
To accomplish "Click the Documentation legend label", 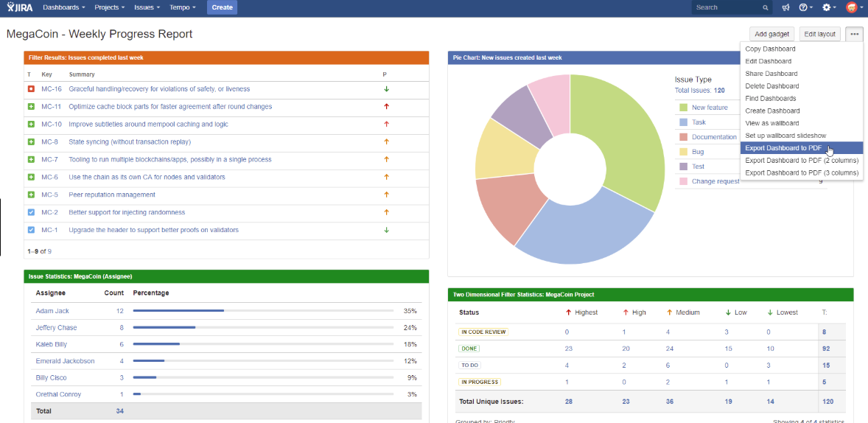I will pyautogui.click(x=714, y=137).
